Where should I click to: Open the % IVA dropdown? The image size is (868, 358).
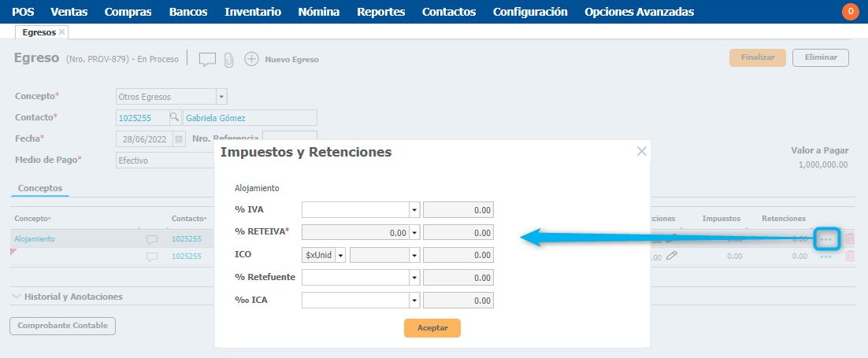[414, 210]
